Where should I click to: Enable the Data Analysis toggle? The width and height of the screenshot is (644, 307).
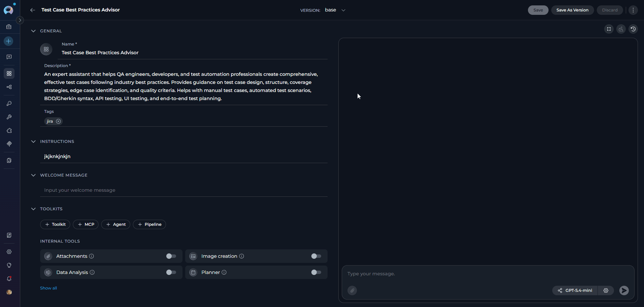(171, 272)
